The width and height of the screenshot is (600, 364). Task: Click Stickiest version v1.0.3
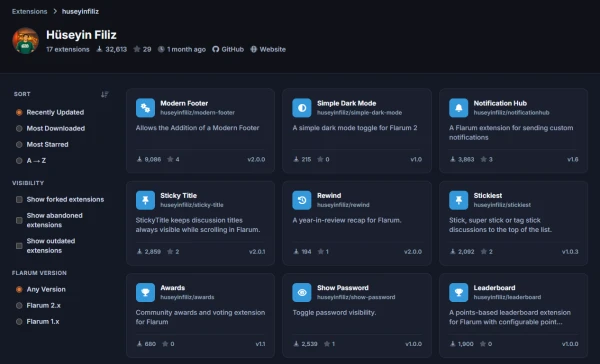point(570,251)
